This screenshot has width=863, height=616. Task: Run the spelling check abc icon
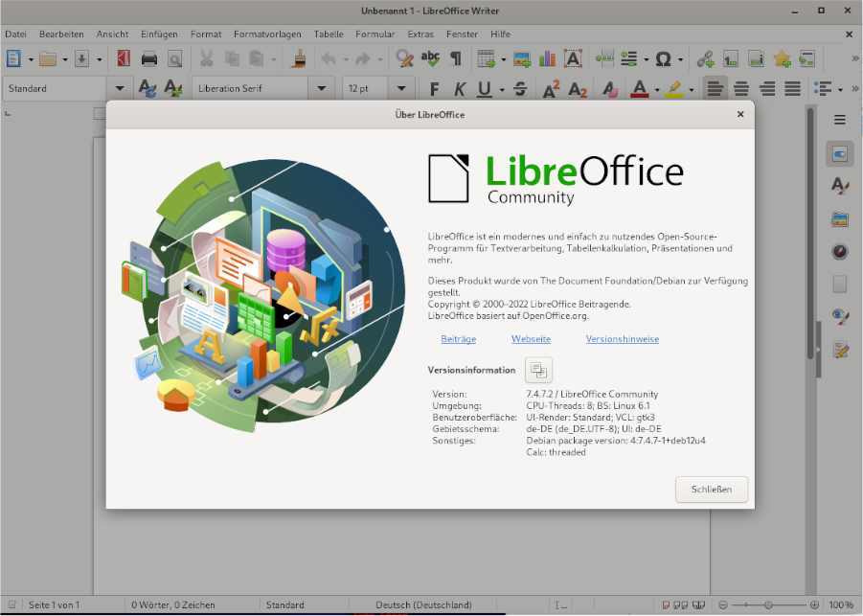coord(430,58)
